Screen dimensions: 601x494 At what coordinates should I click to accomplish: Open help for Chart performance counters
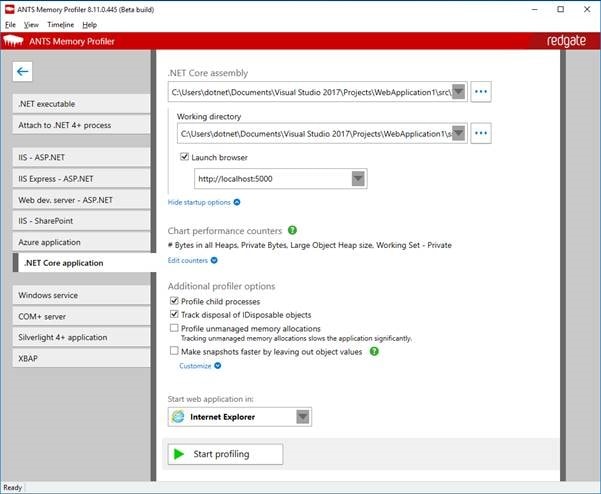[292, 230]
